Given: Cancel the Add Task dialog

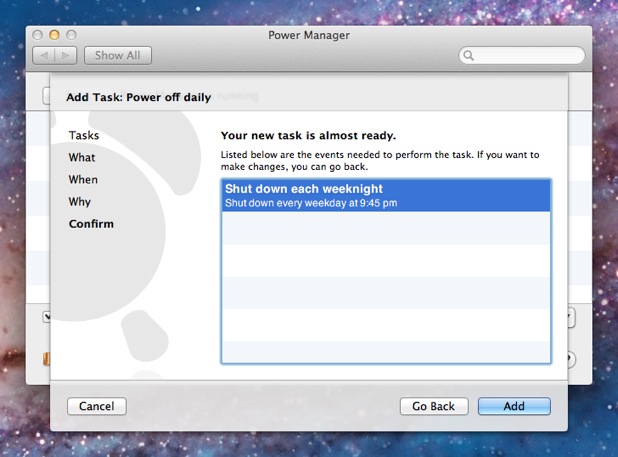Looking at the screenshot, I should tap(97, 406).
